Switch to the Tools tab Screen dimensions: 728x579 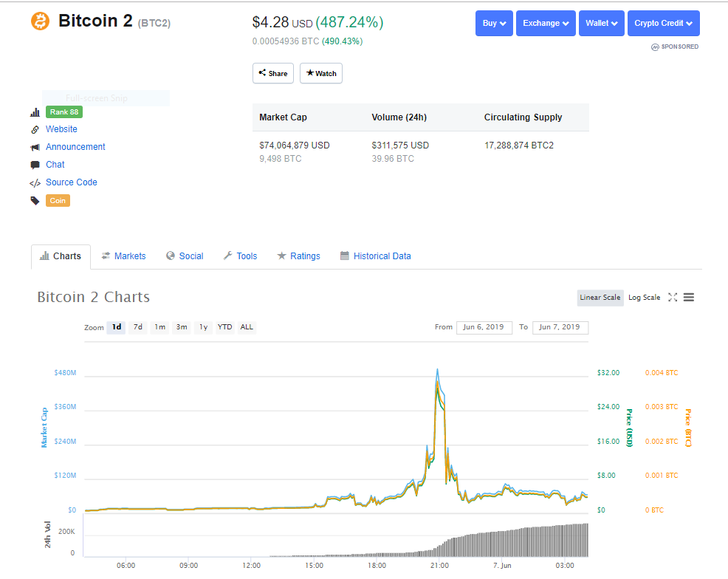point(240,256)
